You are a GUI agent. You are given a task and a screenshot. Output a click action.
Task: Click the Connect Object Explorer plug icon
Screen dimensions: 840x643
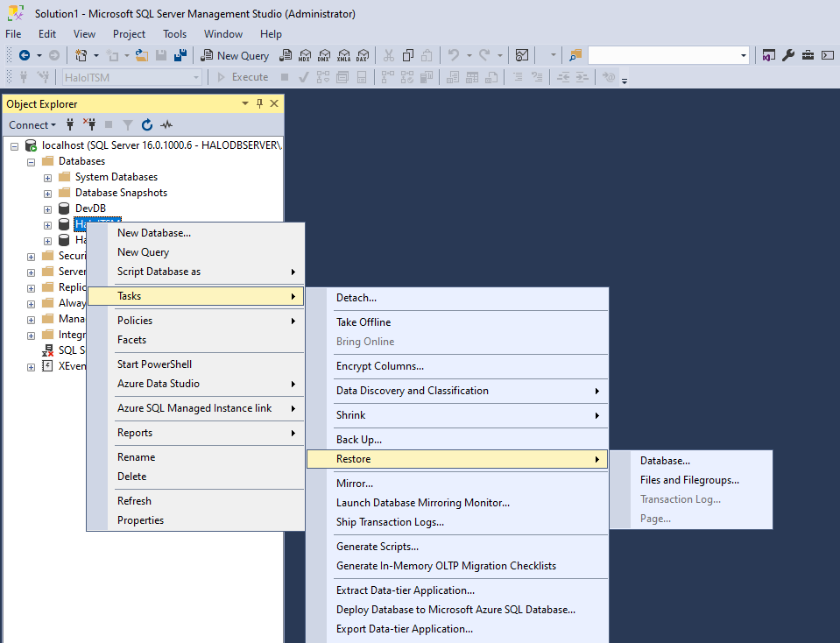click(70, 125)
